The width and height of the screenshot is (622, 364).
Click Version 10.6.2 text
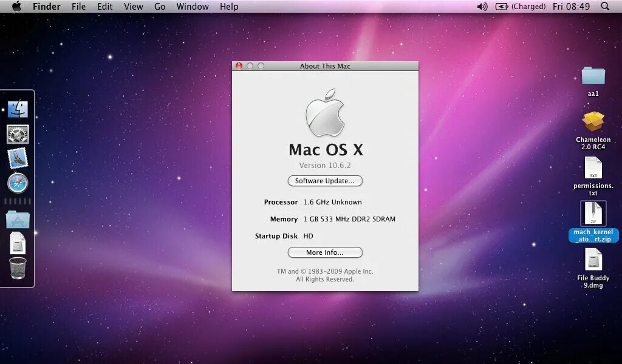[325, 165]
